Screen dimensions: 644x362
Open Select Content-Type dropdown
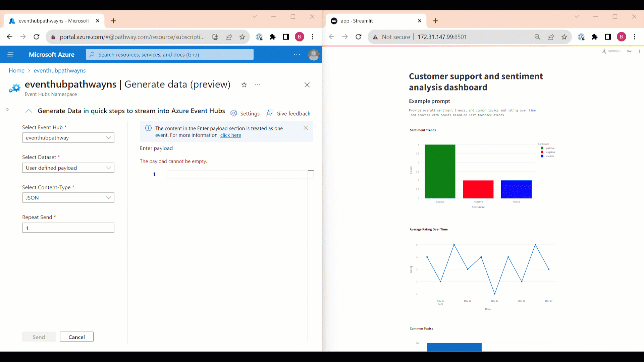68,198
